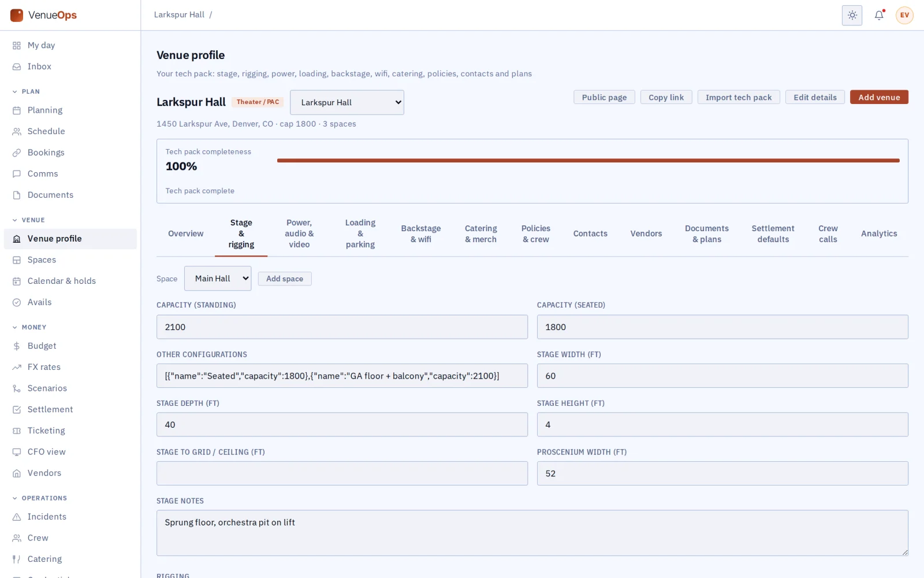Switch to Settlement defaults tab

(773, 234)
